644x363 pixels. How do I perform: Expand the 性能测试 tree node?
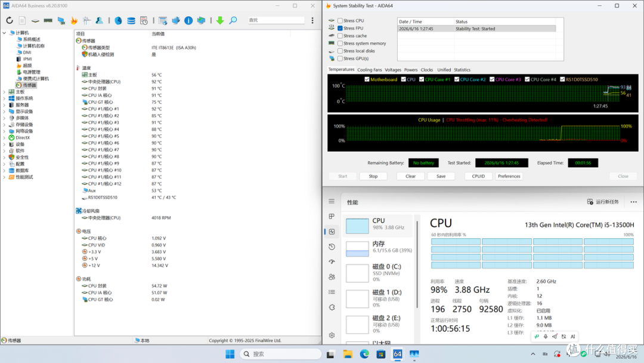click(4, 177)
